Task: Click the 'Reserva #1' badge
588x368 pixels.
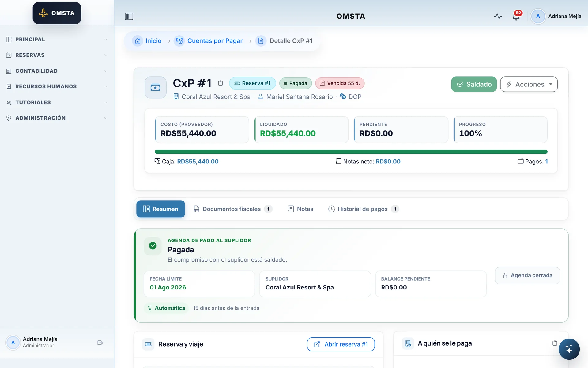Action: (252, 83)
